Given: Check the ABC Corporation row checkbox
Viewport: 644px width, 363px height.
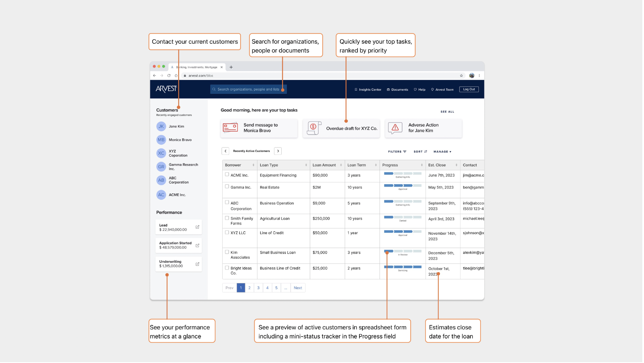Looking at the screenshot, I should click(x=227, y=202).
